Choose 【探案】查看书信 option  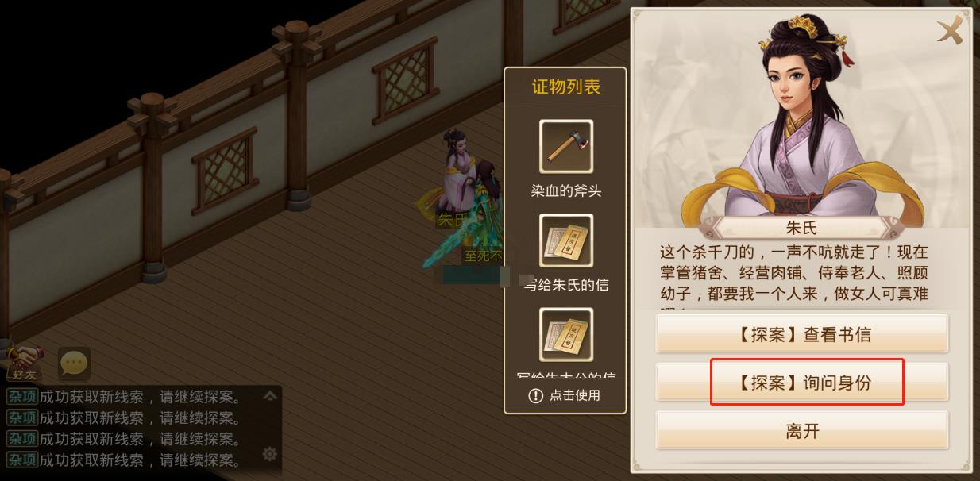802,334
